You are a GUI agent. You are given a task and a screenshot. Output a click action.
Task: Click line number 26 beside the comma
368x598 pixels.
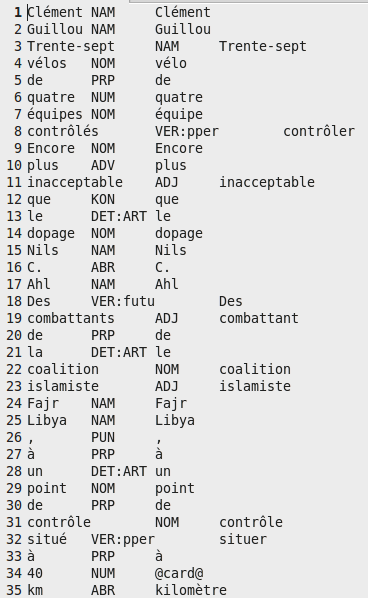click(14, 437)
